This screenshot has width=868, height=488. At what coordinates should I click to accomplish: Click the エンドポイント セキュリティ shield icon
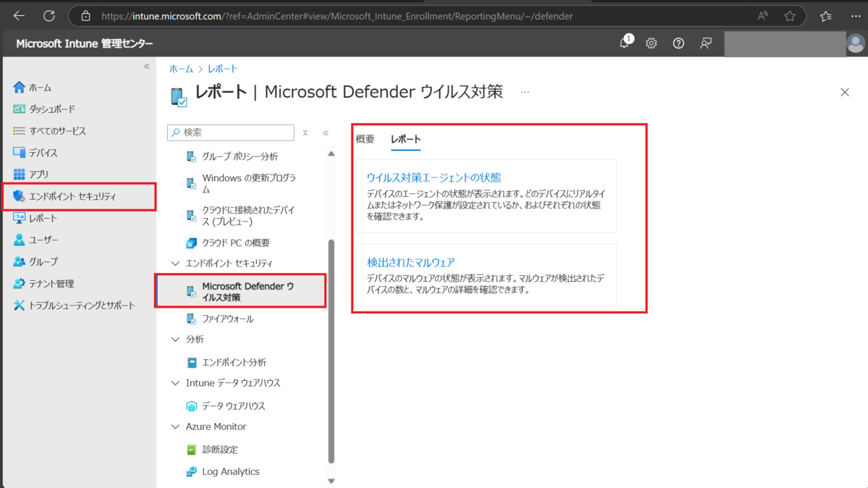(x=20, y=196)
